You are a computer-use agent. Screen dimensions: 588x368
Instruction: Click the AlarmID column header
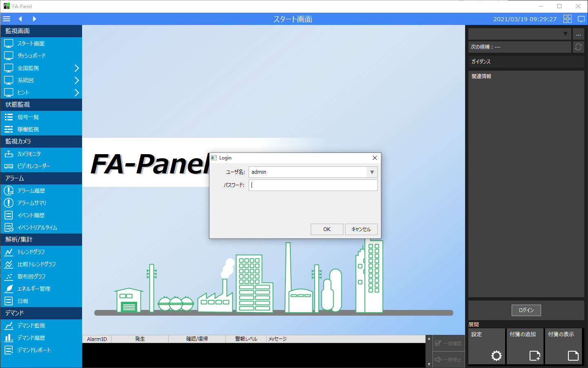(x=97, y=339)
